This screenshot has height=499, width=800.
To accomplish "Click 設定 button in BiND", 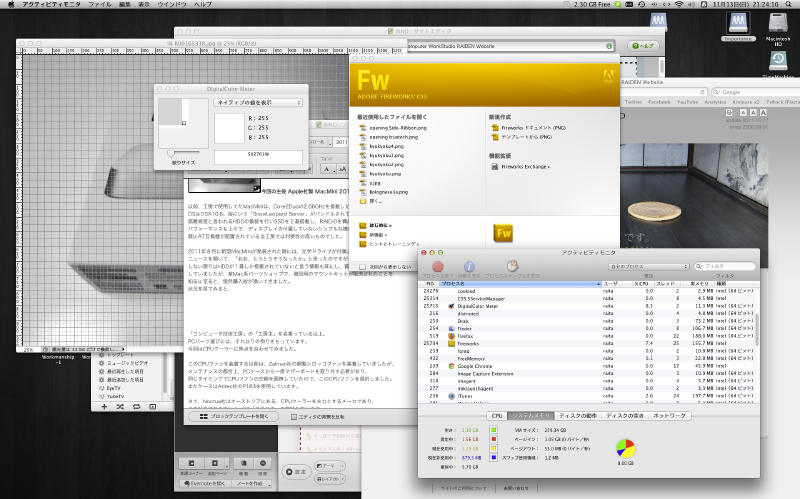I will [x=296, y=472].
